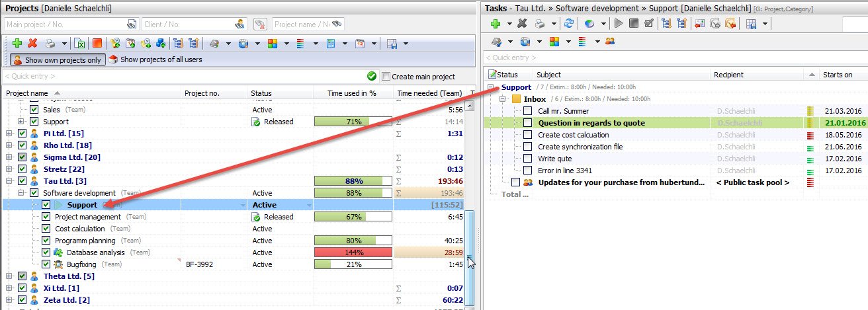Expand the Theta Ltd. [5] tree node
This screenshot has width=868, height=310.
[x=9, y=276]
